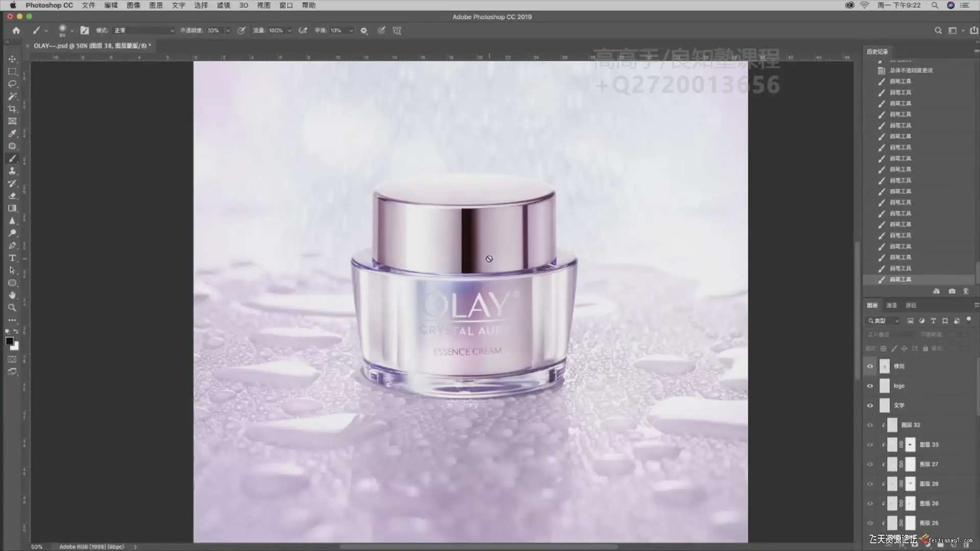Select the Horizontal Type tool
980x551 pixels.
[12, 258]
